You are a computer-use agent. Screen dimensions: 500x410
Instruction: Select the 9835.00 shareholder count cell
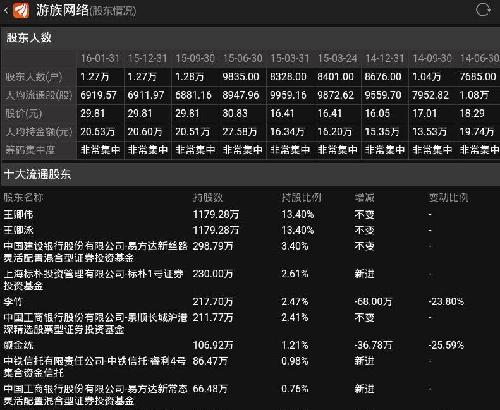tap(241, 77)
